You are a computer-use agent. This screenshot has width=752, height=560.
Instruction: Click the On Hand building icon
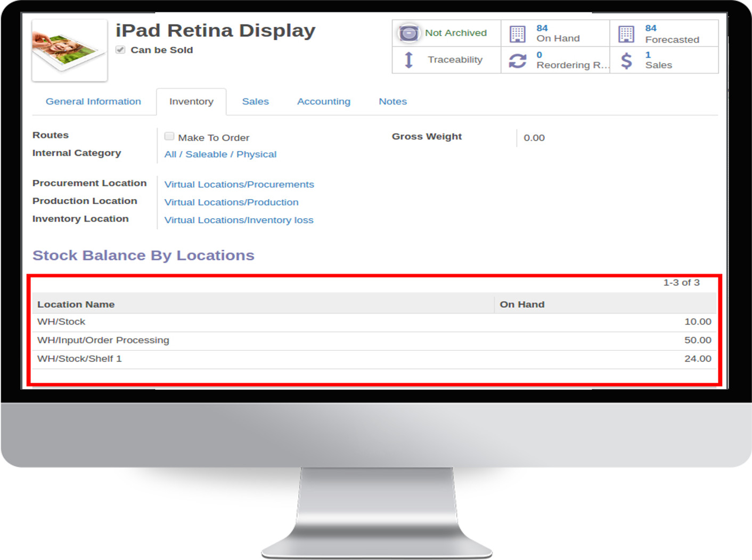pyautogui.click(x=517, y=34)
